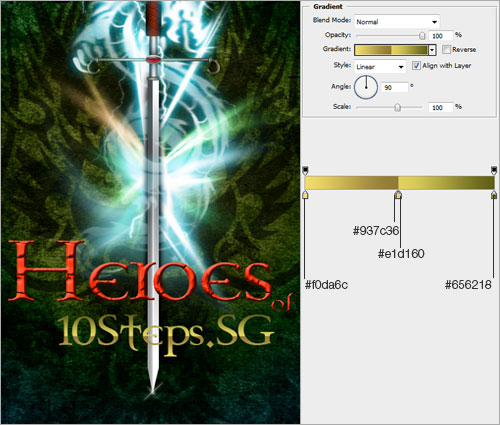Screen dimensions: 500x425
Task: Click the Gradient preview swatch
Action: coord(391,50)
